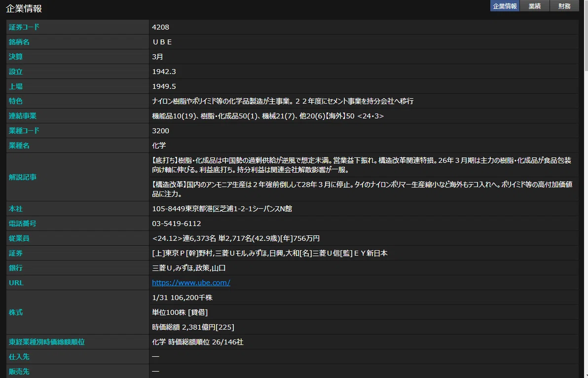Click the 証券コード row label
This screenshot has width=588, height=378.
[24, 27]
